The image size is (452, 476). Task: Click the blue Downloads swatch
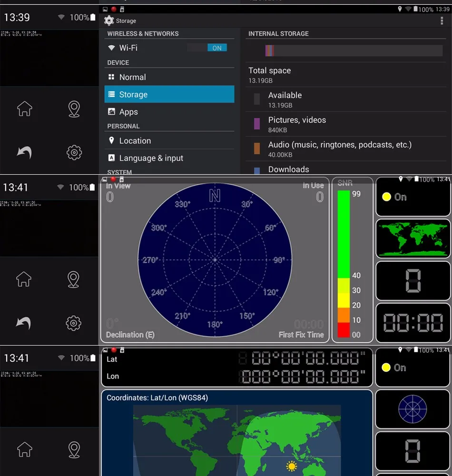tap(256, 170)
